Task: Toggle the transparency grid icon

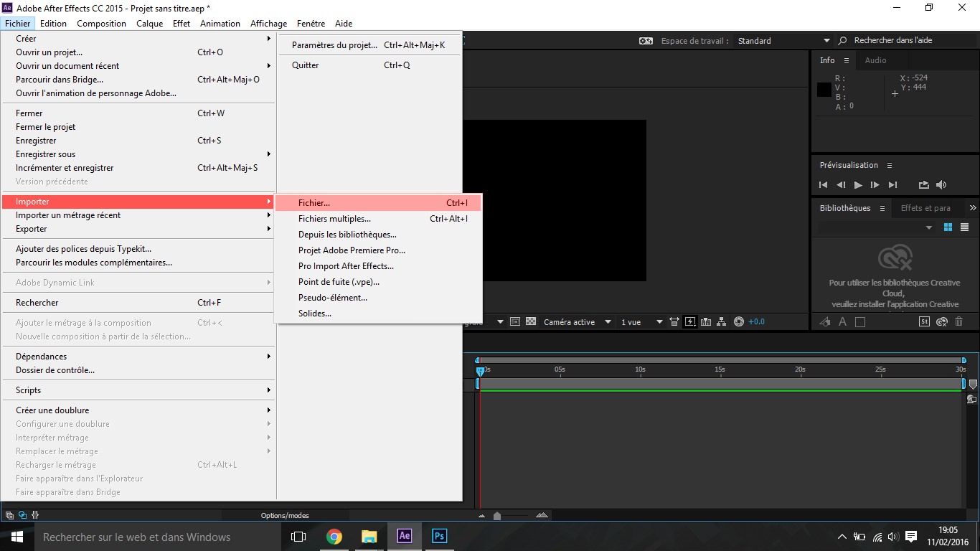Action: [x=531, y=322]
